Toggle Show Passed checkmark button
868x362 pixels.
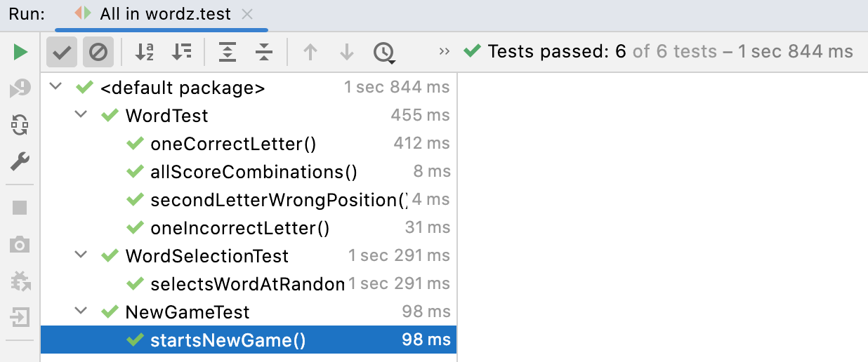pyautogui.click(x=62, y=52)
